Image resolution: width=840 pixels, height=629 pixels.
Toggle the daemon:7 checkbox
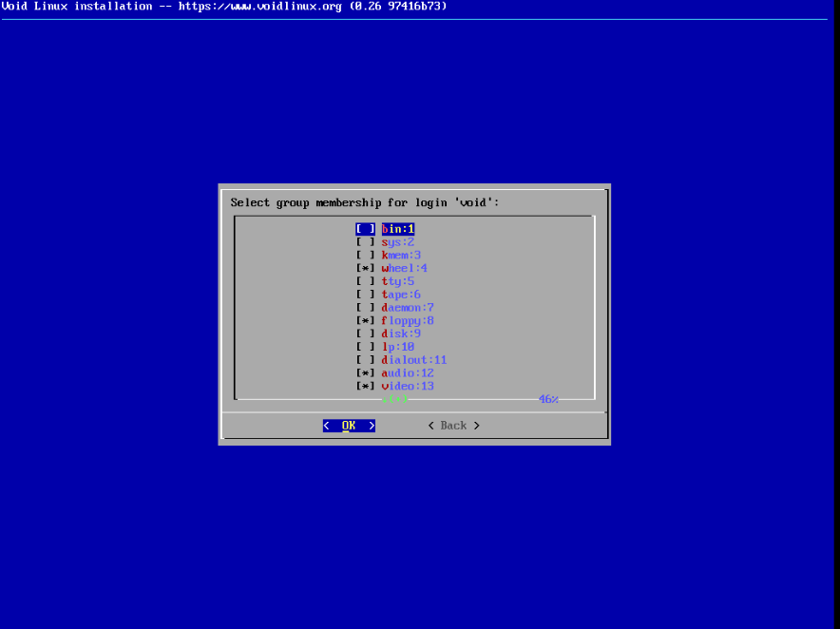pos(365,307)
